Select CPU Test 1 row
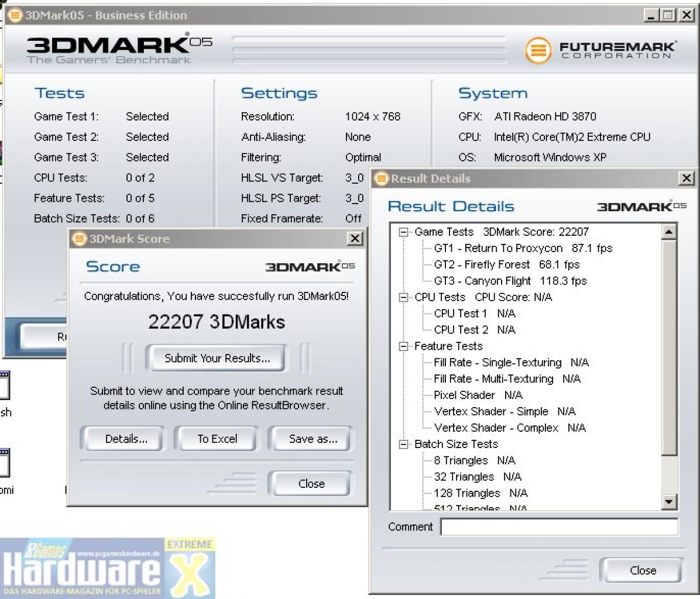The height and width of the screenshot is (599, 700). point(475,314)
